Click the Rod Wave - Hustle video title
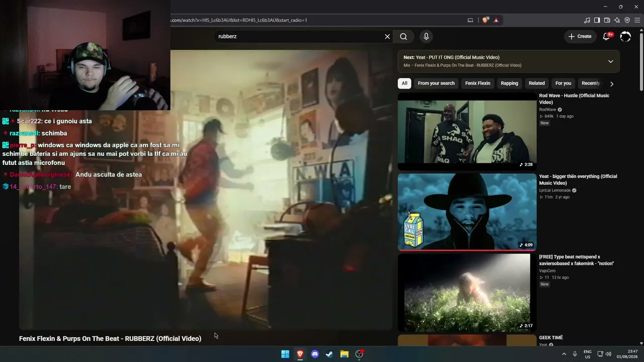This screenshot has height=362, width=644. 574,99
